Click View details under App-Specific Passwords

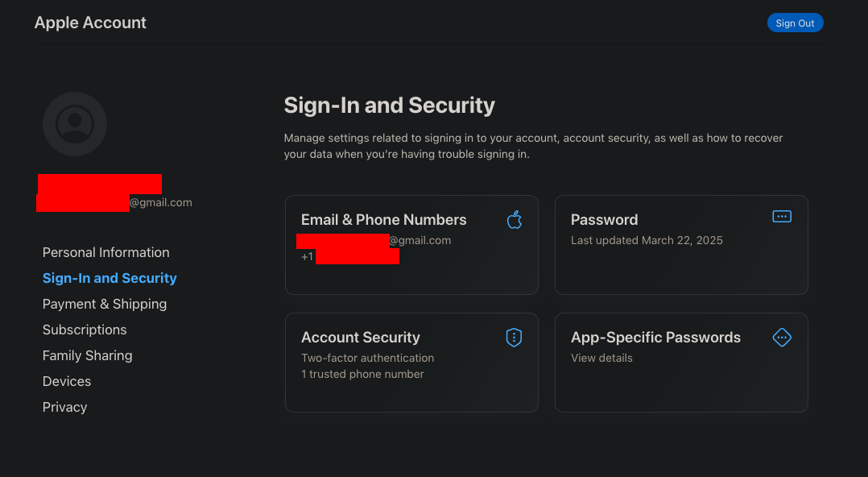click(x=601, y=358)
